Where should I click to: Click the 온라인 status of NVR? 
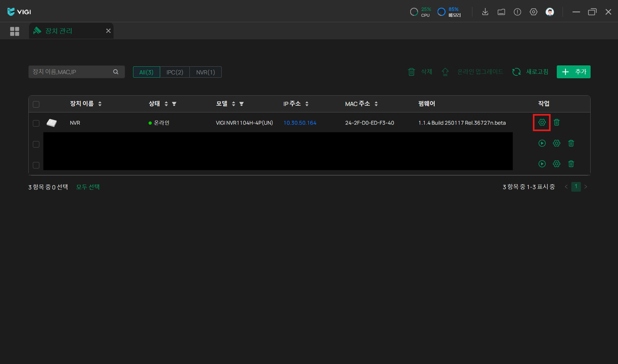(x=159, y=123)
